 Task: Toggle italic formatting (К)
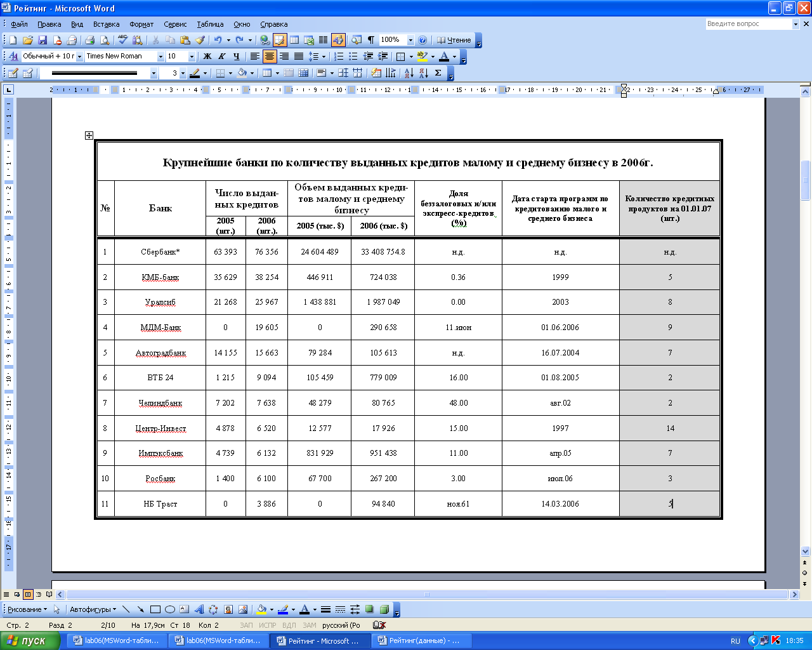click(x=221, y=56)
